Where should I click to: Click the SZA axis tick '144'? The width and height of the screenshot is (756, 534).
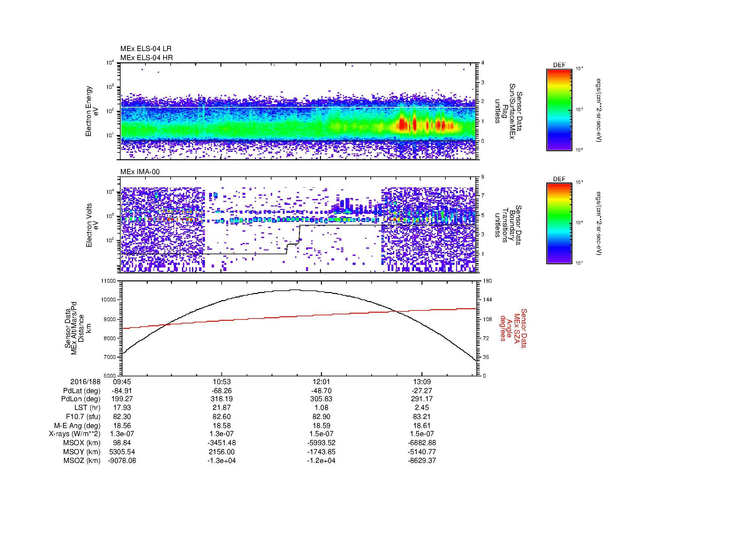[487, 300]
